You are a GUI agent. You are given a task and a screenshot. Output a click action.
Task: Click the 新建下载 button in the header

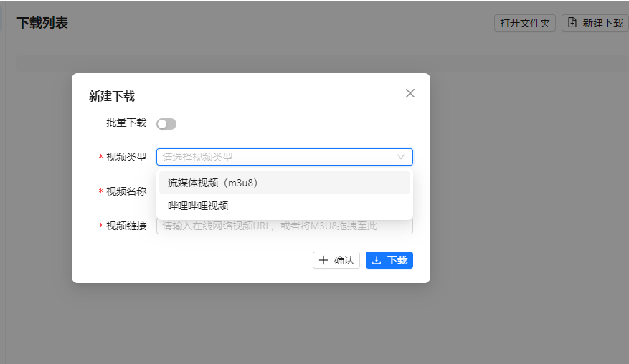pos(595,23)
